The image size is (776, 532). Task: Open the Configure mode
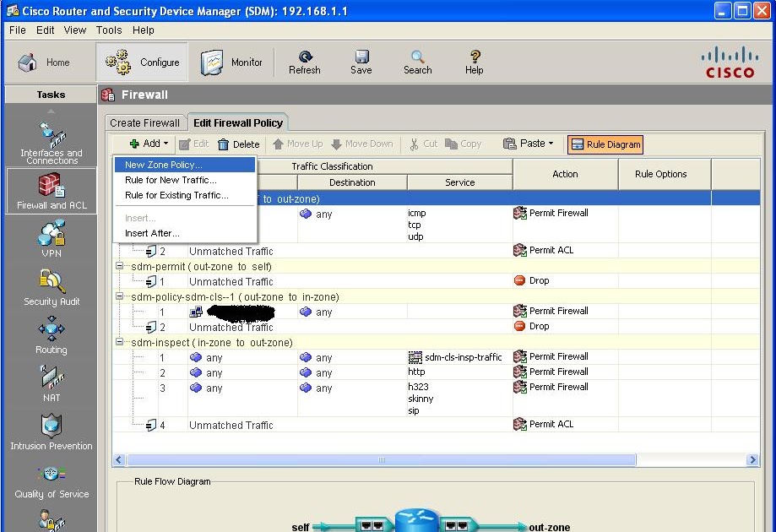tap(142, 62)
